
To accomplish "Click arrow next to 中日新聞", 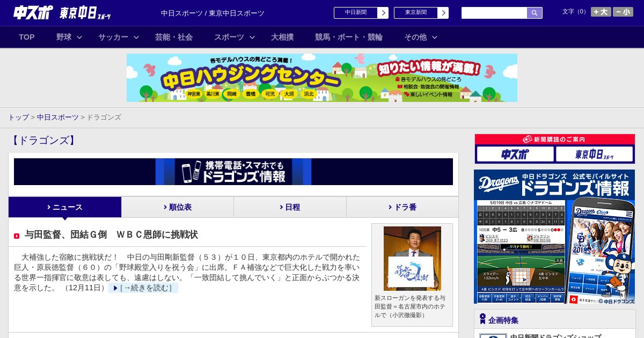I will [383, 13].
